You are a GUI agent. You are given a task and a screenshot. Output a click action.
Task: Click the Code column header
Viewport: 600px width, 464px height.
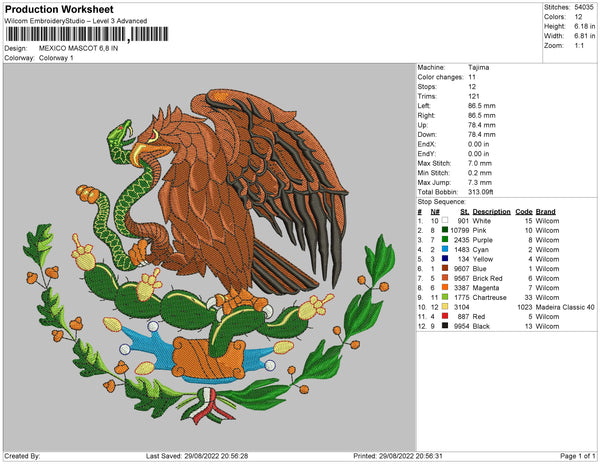click(524, 212)
